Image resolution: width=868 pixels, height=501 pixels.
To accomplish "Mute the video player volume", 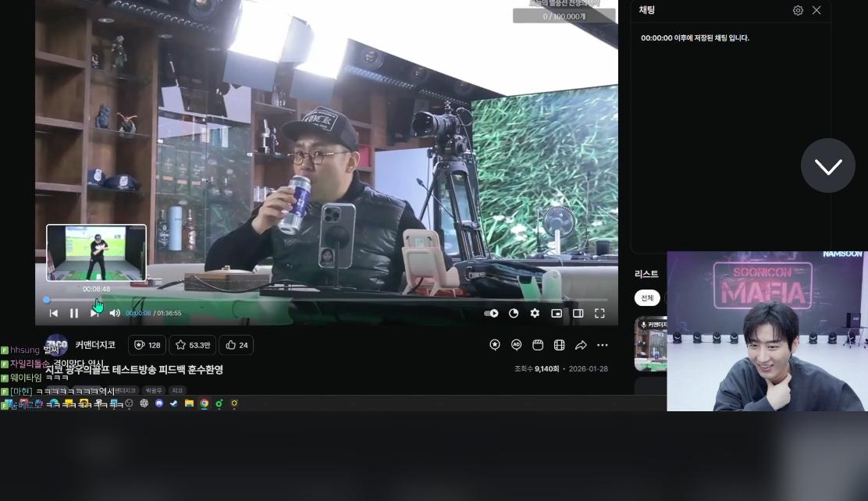I will (115, 313).
